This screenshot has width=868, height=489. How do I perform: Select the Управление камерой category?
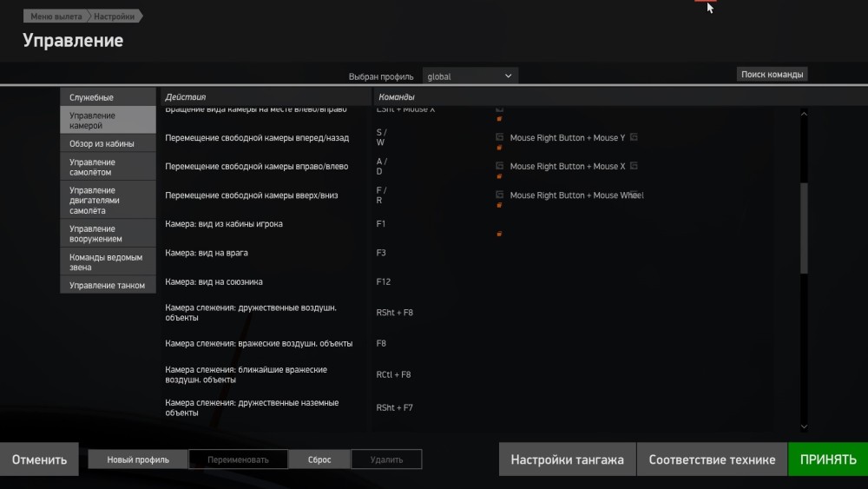point(108,120)
